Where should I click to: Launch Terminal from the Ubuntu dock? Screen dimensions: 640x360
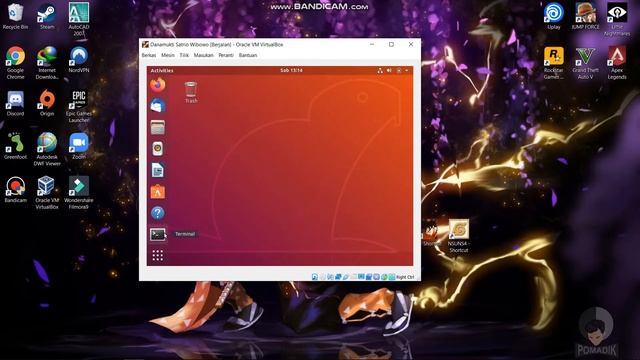pyautogui.click(x=158, y=234)
